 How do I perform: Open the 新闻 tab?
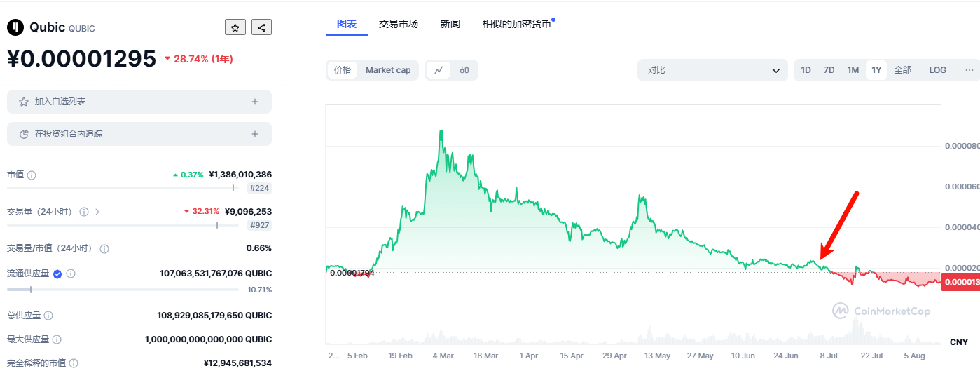tap(450, 24)
